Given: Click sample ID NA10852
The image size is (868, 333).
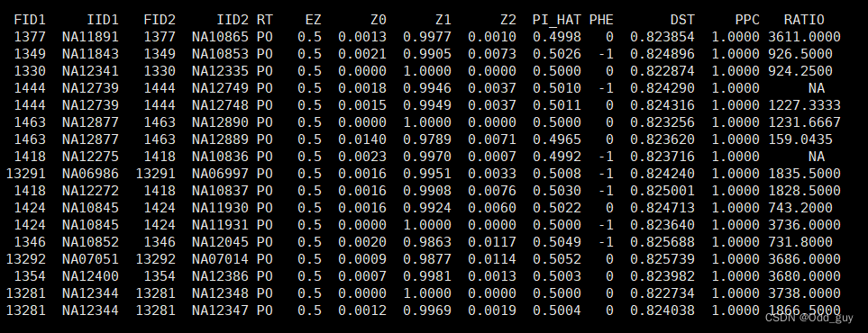Looking at the screenshot, I should (91, 243).
